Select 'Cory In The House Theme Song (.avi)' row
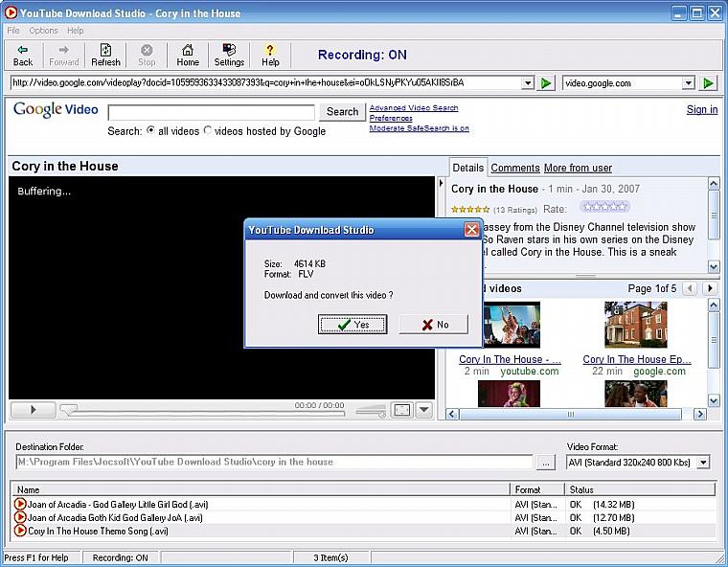Image resolution: width=728 pixels, height=567 pixels. pos(364,531)
